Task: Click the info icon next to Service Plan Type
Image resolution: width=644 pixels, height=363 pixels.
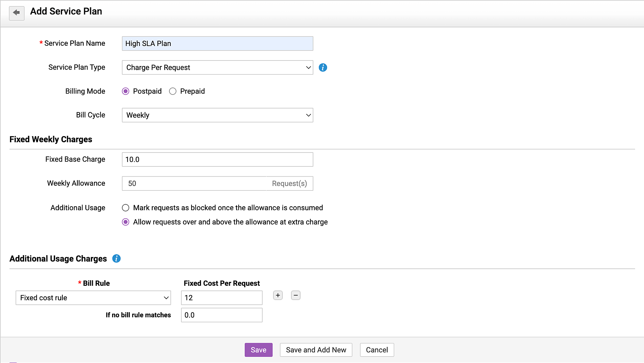Action: (x=323, y=68)
